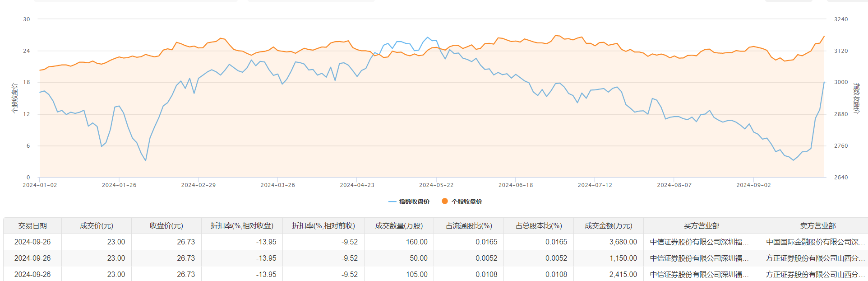Open first row's 中信证券 buyer branch
868x281 pixels.
pos(699,242)
